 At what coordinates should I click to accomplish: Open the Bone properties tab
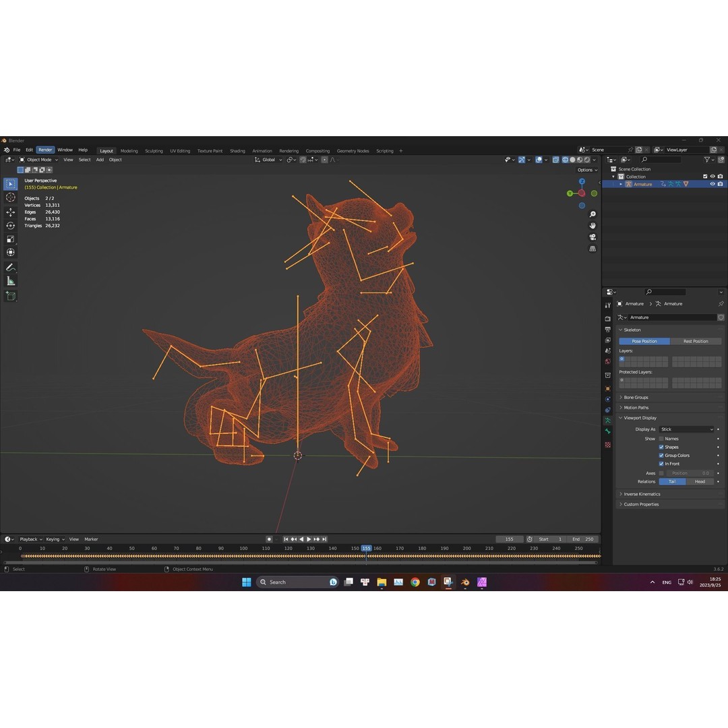[x=608, y=431]
